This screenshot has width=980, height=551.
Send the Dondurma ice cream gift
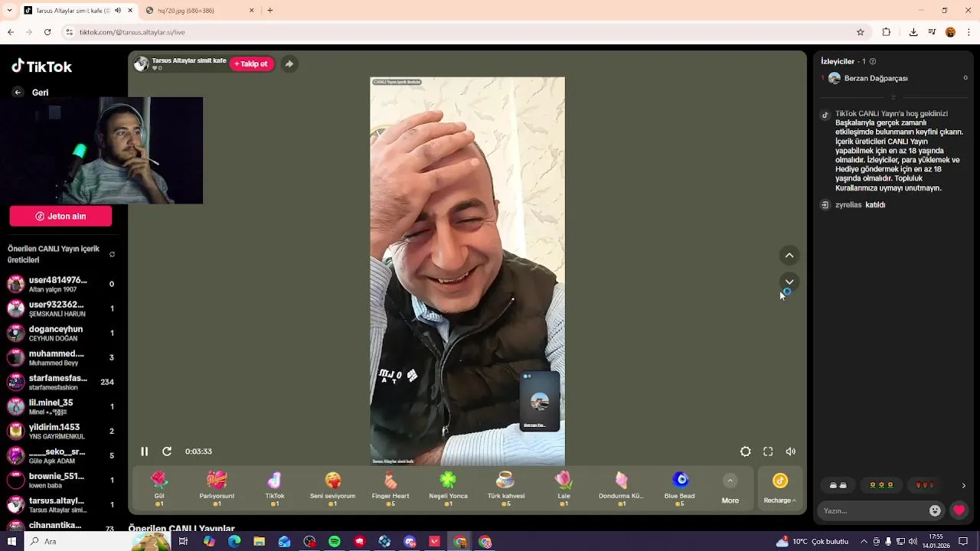621,487
